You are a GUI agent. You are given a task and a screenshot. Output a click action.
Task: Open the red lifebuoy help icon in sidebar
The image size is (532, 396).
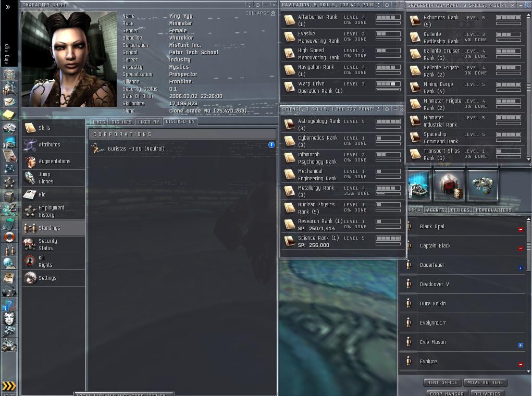tap(9, 237)
